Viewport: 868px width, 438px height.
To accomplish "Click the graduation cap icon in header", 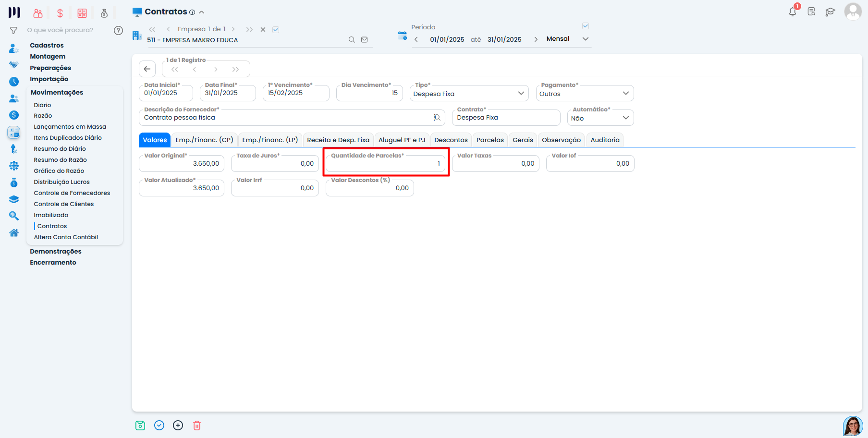I will [x=830, y=12].
